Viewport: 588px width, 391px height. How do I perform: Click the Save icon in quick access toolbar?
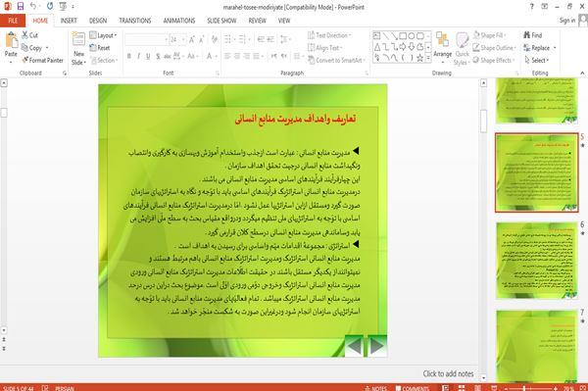tap(21, 6)
